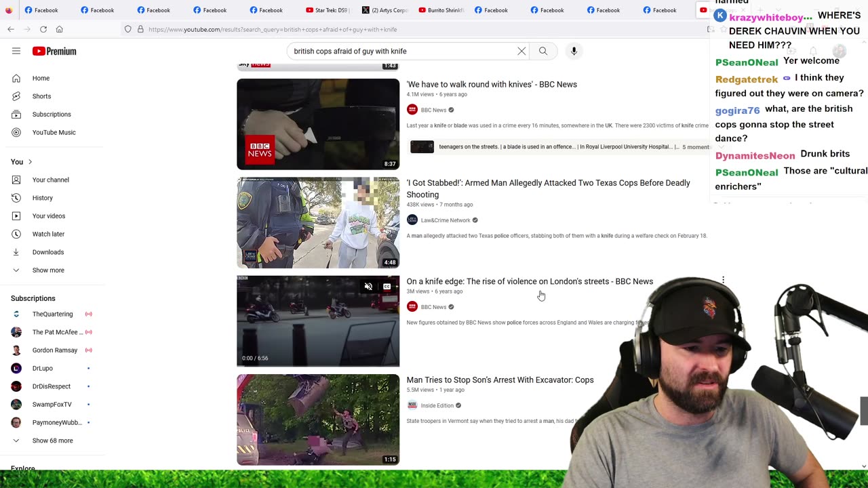Open Your channel
Screen dimensions: 868x488
[52, 180]
